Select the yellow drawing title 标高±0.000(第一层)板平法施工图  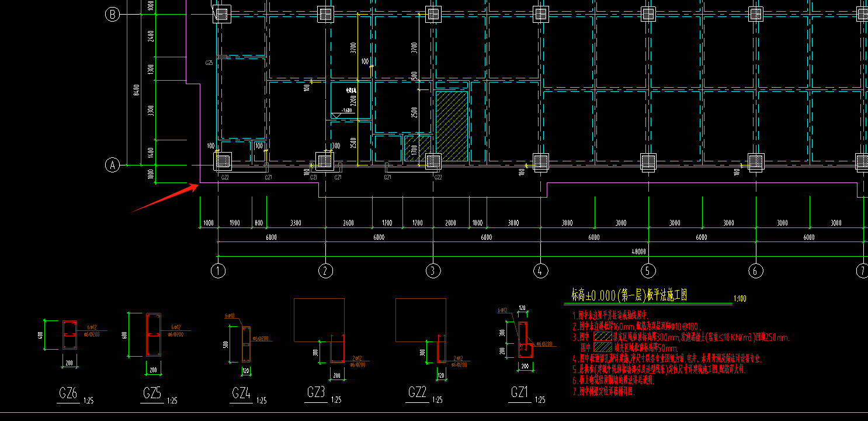(x=629, y=295)
